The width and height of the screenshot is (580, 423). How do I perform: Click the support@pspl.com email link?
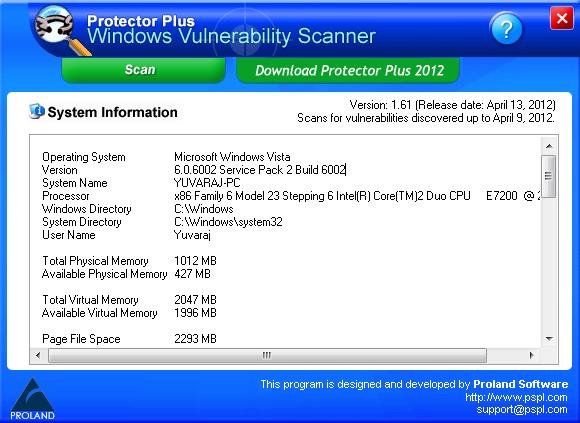pyautogui.click(x=522, y=410)
